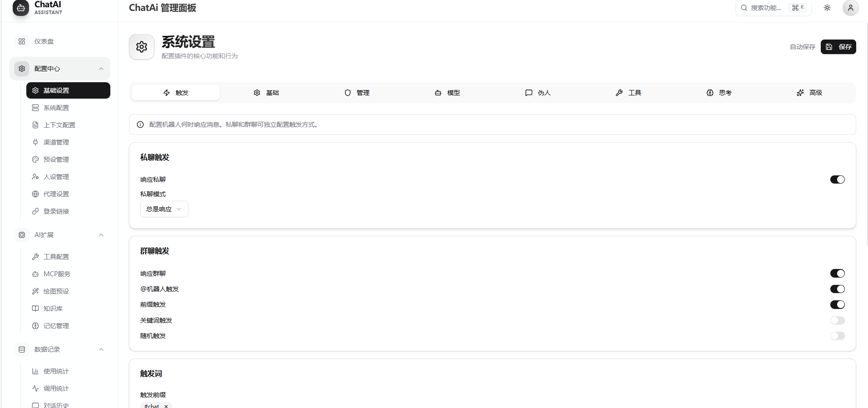Enable the 关键词触发 switch
The width and height of the screenshot is (868, 408).
point(837,320)
